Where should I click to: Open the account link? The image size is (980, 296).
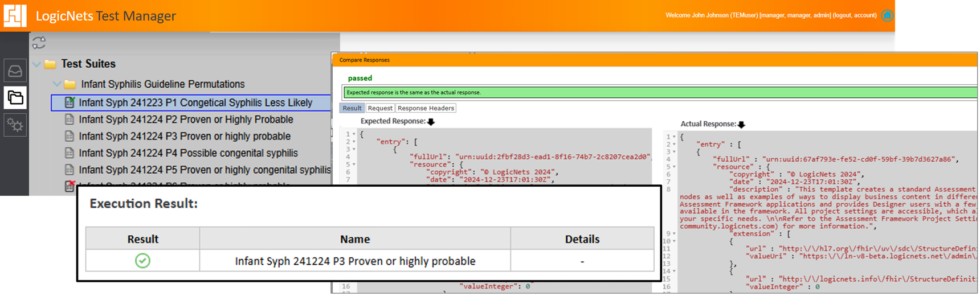(865, 15)
